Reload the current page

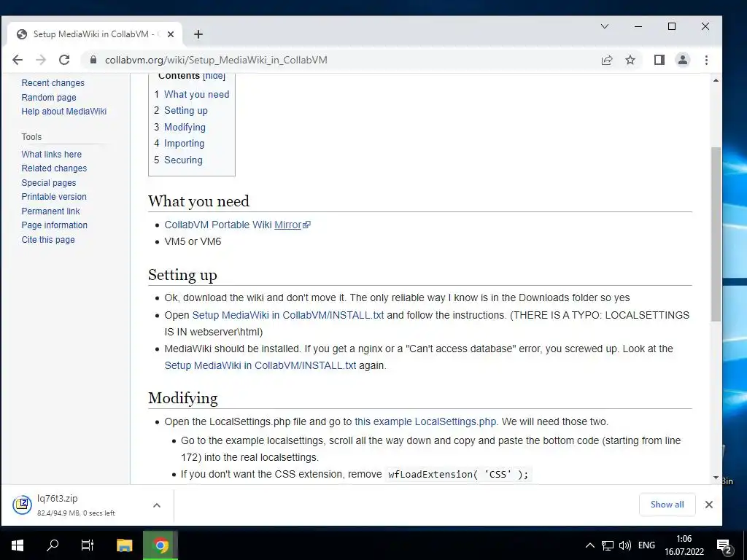pos(64,60)
